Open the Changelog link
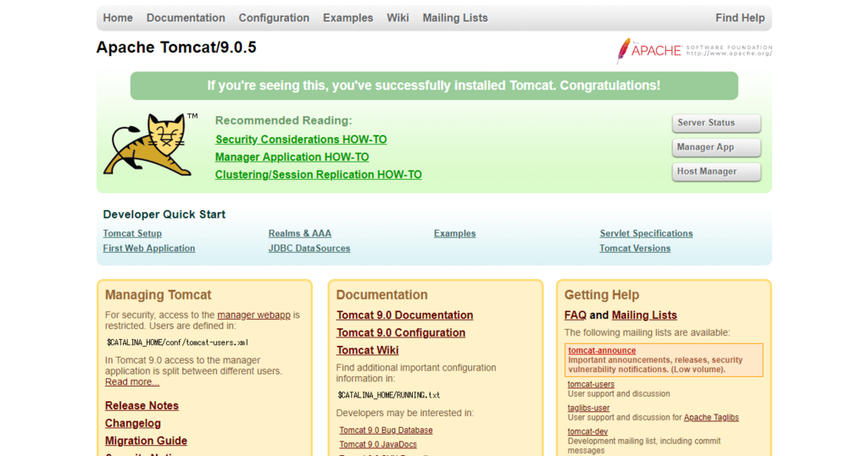 coord(133,423)
